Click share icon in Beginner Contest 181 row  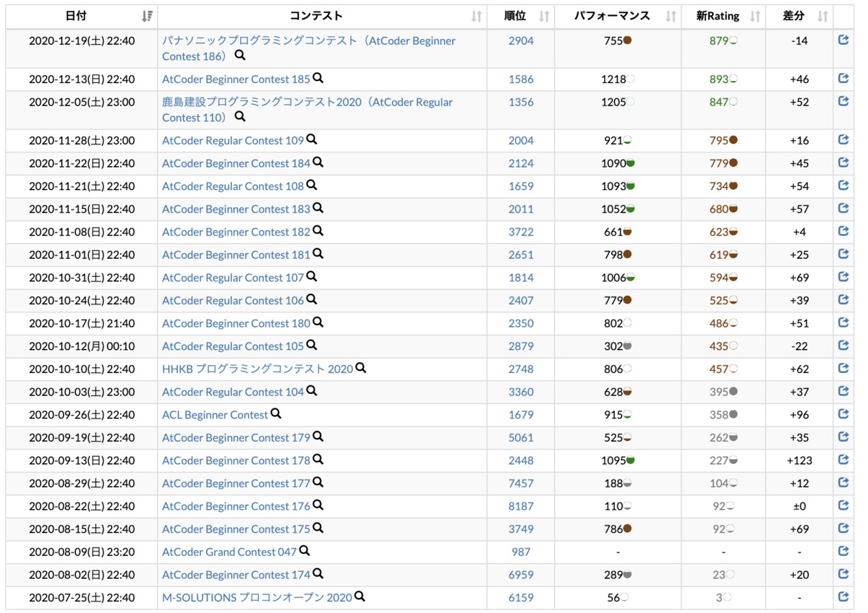[x=843, y=254]
